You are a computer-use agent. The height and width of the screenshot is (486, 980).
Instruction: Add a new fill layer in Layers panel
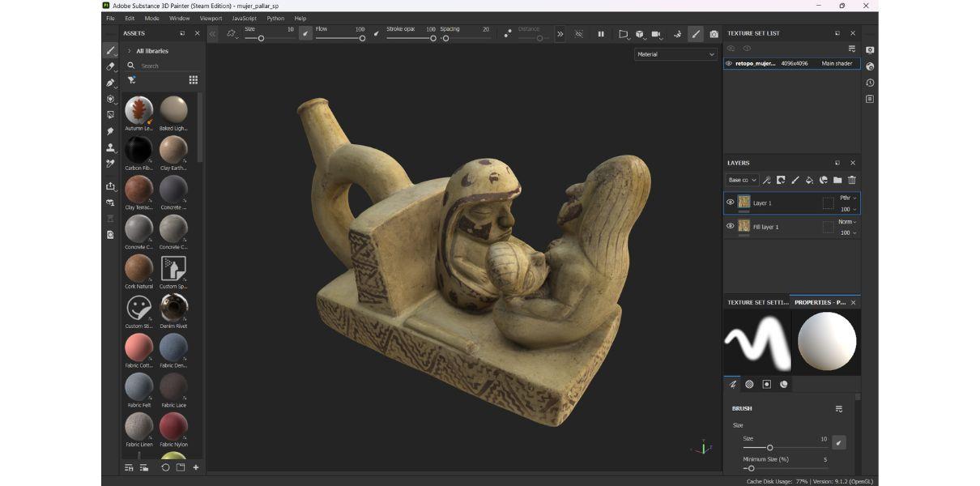(x=809, y=180)
